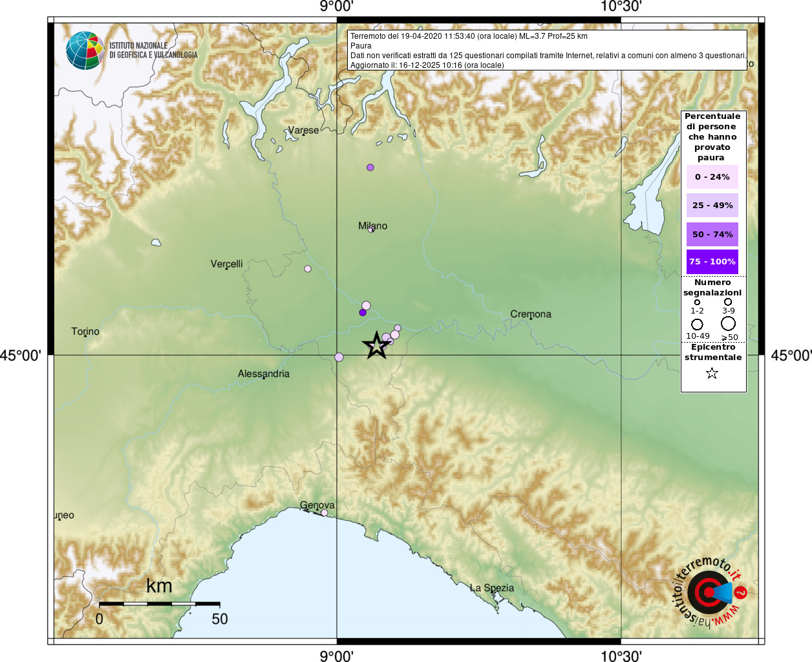812x662 pixels.
Task: Click the 1-2 reports circle in legend
Action: (x=697, y=302)
